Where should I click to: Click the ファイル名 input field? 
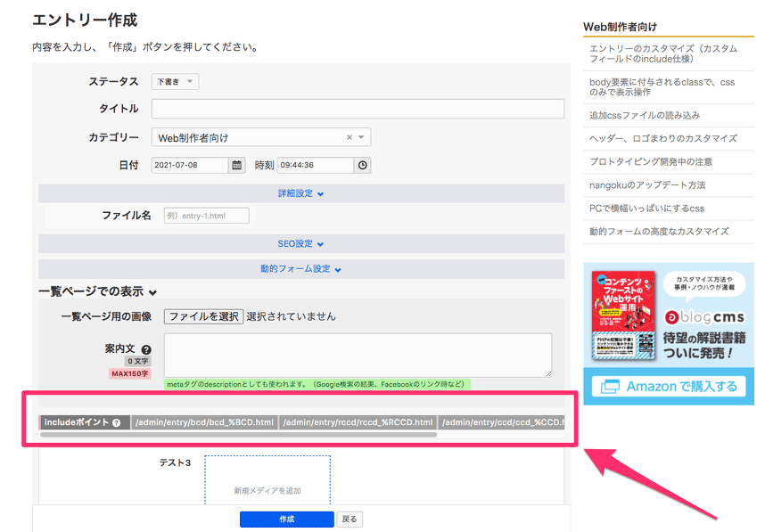coord(206,216)
